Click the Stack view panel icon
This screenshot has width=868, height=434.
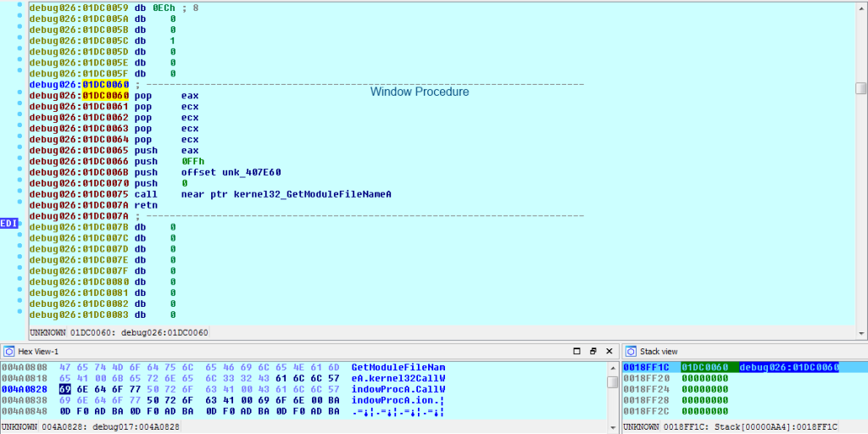630,351
